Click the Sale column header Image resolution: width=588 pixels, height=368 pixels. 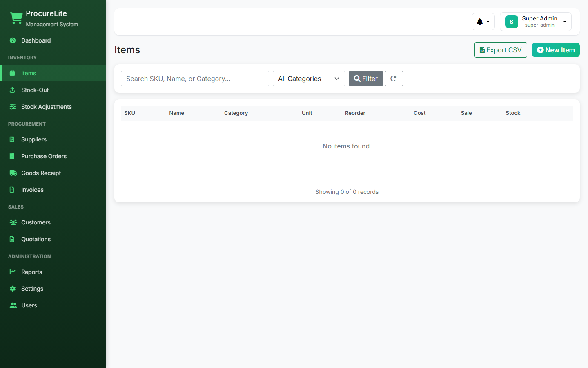click(x=466, y=113)
